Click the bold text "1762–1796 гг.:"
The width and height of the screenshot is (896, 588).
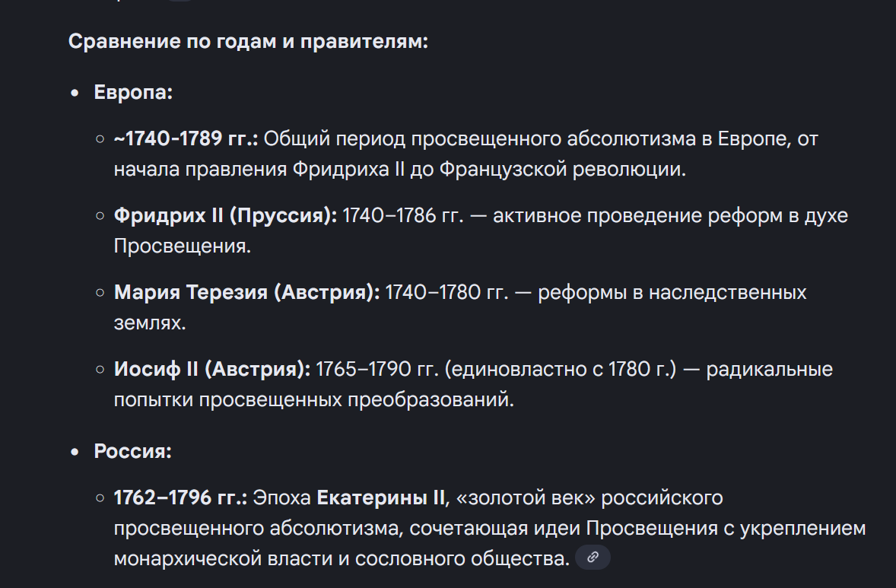180,498
